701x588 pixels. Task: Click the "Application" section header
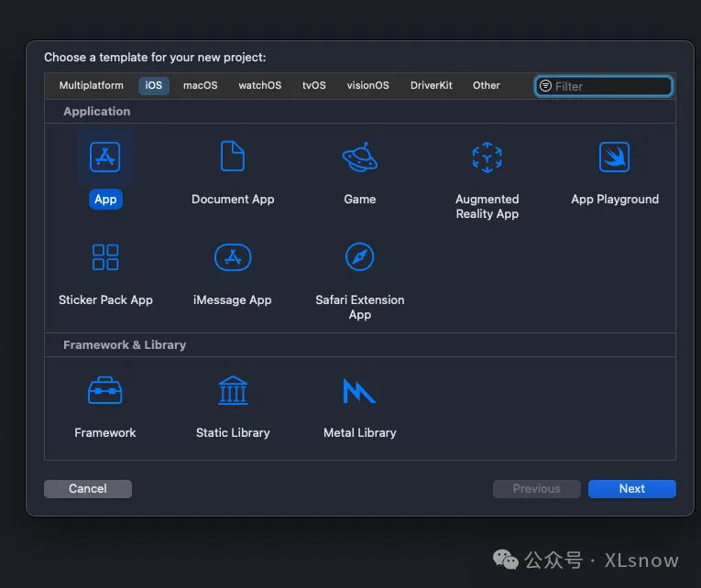point(96,111)
